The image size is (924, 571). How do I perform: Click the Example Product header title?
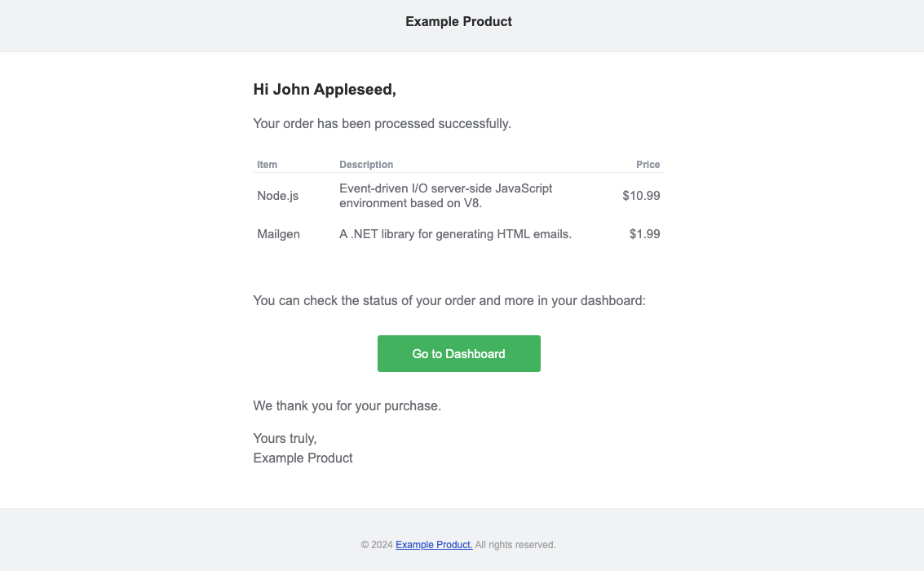pyautogui.click(x=458, y=22)
